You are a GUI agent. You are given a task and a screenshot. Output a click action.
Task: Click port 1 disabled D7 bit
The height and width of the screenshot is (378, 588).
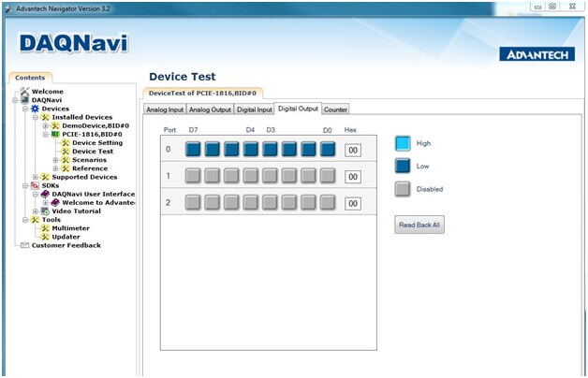[193, 176]
